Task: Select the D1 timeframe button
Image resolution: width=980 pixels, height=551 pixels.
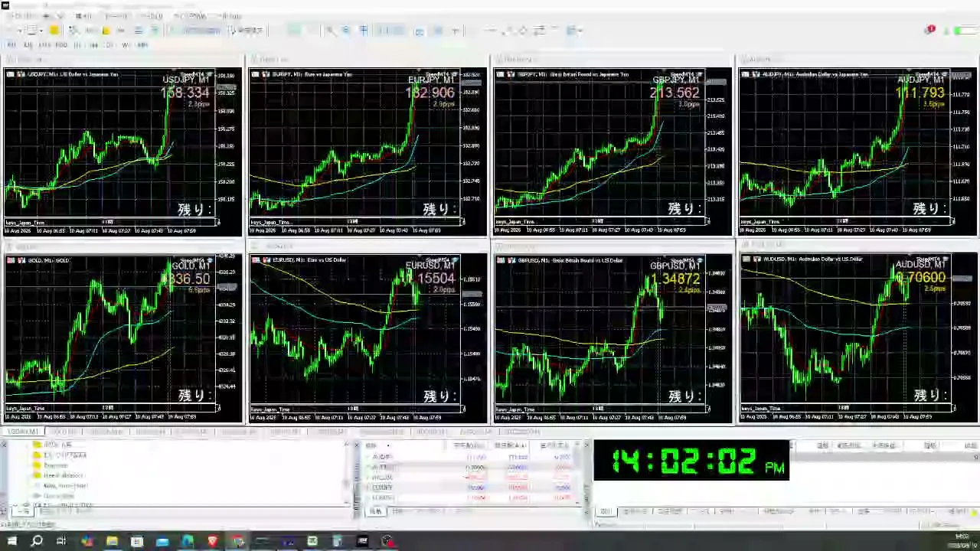Action: point(109,45)
